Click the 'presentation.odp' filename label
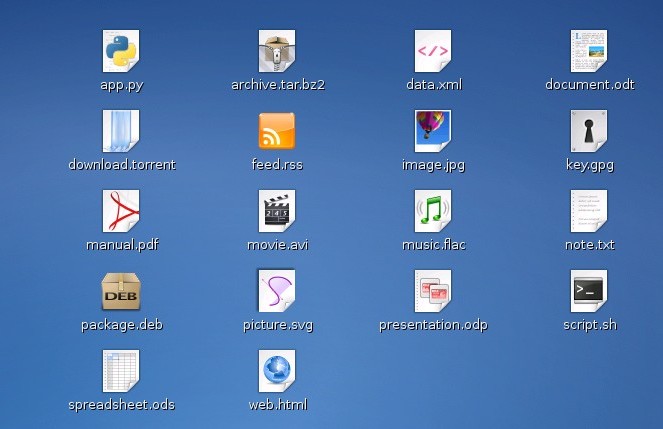The width and height of the screenshot is (663, 429). [x=433, y=325]
